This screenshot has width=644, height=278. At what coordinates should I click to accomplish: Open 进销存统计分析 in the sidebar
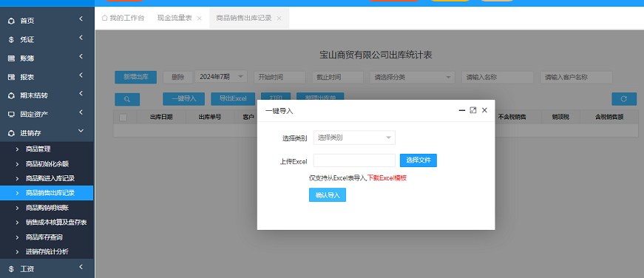[47, 251]
